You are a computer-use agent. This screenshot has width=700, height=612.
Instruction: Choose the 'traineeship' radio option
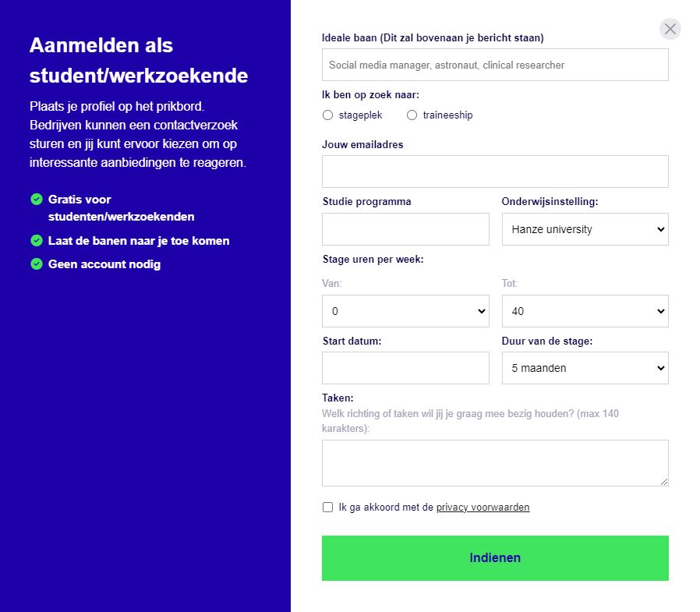point(412,115)
